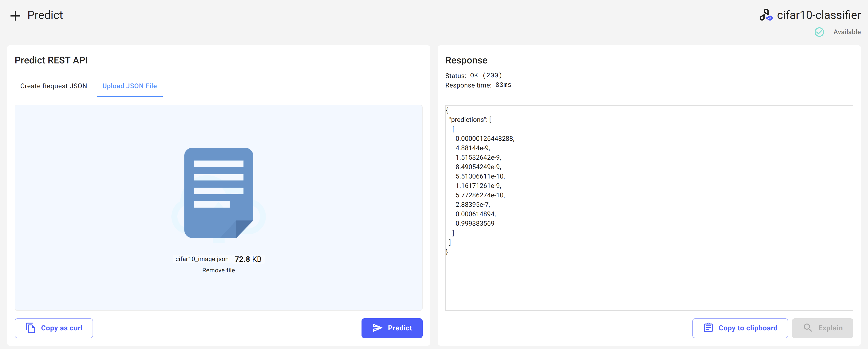868x349 pixels.
Task: Click the Predict submit button
Action: pos(392,328)
